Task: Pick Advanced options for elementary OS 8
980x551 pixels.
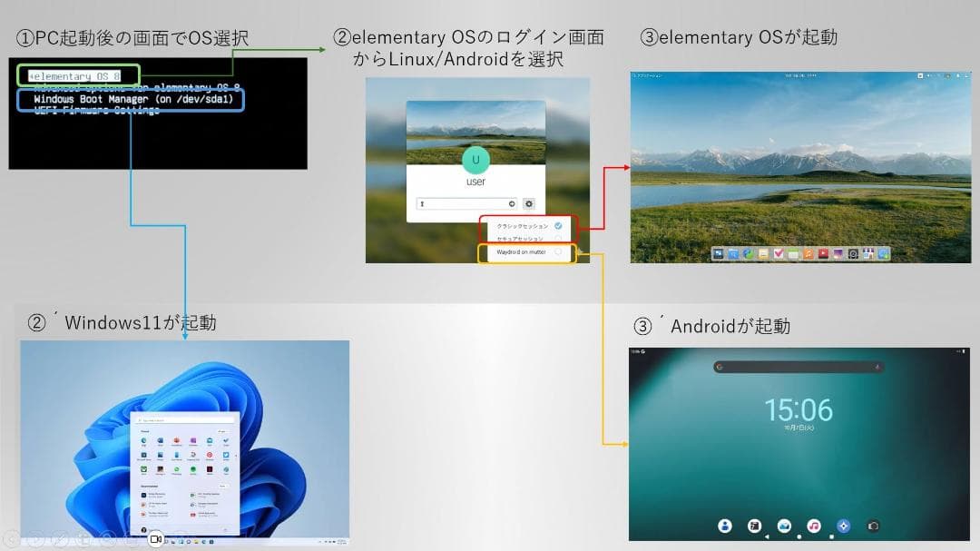Action: 137,87
